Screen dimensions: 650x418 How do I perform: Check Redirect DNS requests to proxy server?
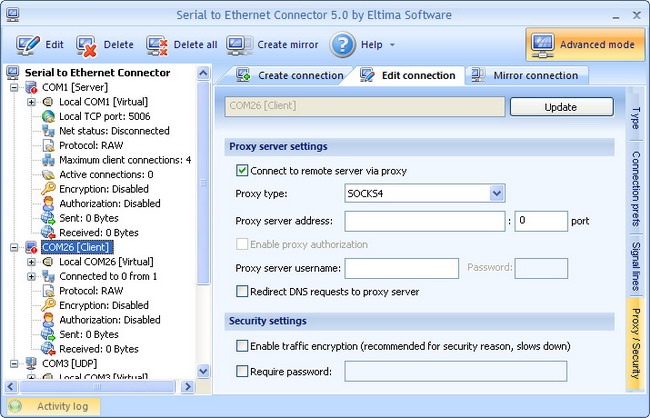pyautogui.click(x=242, y=292)
